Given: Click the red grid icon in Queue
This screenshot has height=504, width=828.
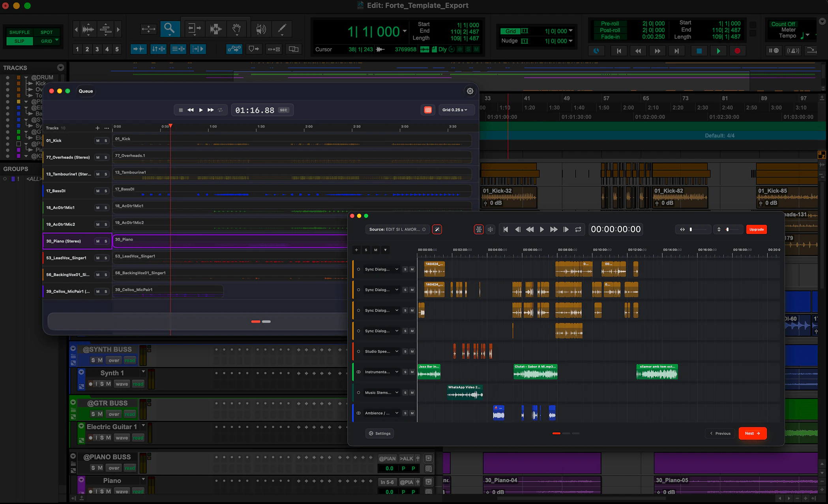Looking at the screenshot, I should (428, 110).
